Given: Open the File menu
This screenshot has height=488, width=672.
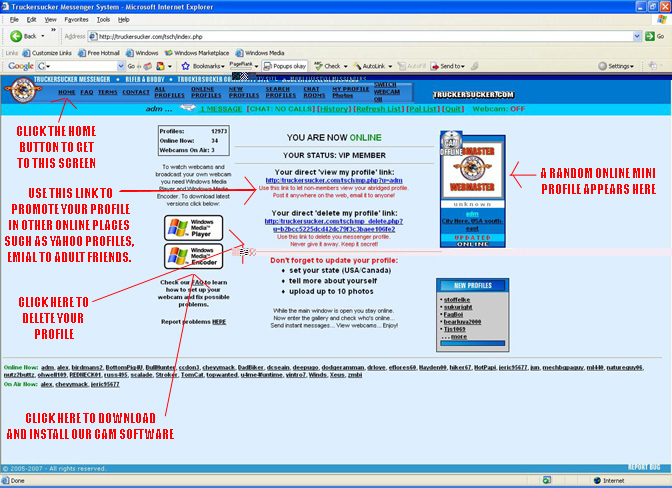Looking at the screenshot, I should (x=14, y=20).
